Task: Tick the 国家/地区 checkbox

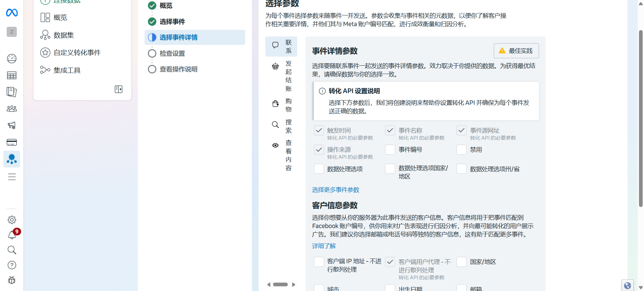Action: click(462, 262)
